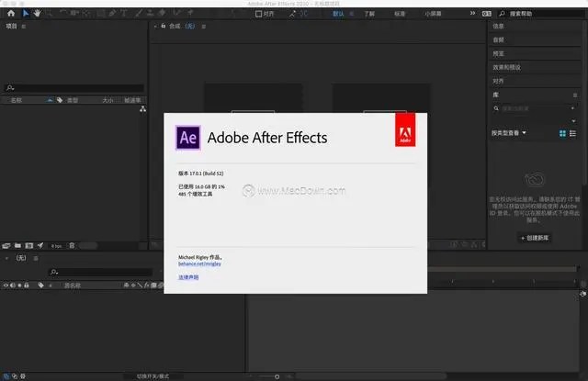Image resolution: width=588 pixels, height=381 pixels.
Task: Click the 创建新库 button
Action: click(x=535, y=238)
